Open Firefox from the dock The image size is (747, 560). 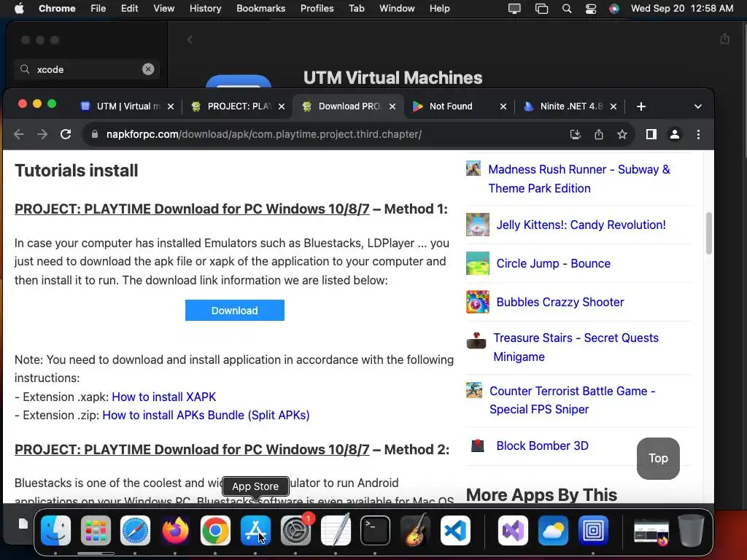pyautogui.click(x=175, y=530)
